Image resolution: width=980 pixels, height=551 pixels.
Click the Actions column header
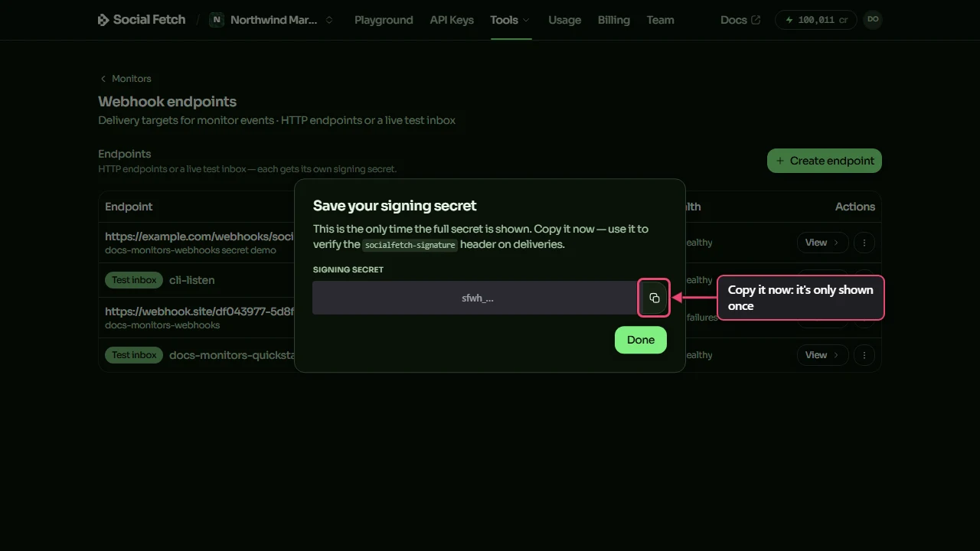pyautogui.click(x=855, y=207)
